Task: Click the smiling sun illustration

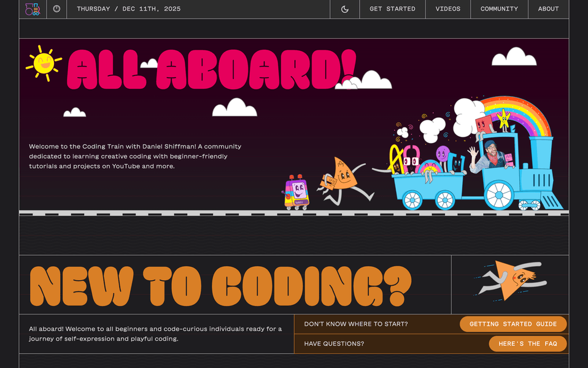Action: (43, 64)
